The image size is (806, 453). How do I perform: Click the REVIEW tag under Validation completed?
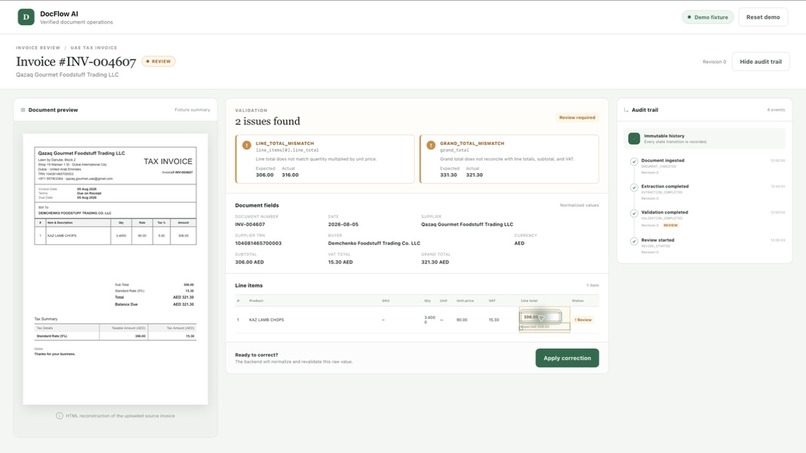point(670,225)
